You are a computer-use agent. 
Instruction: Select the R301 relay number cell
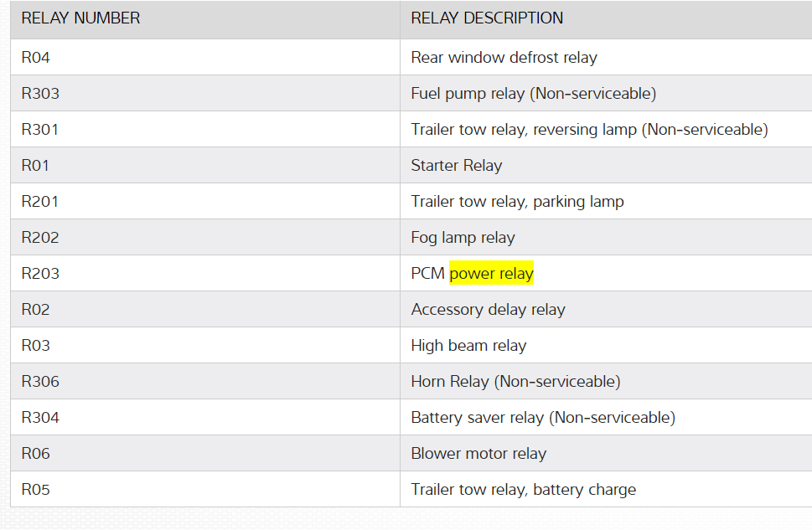click(x=40, y=130)
